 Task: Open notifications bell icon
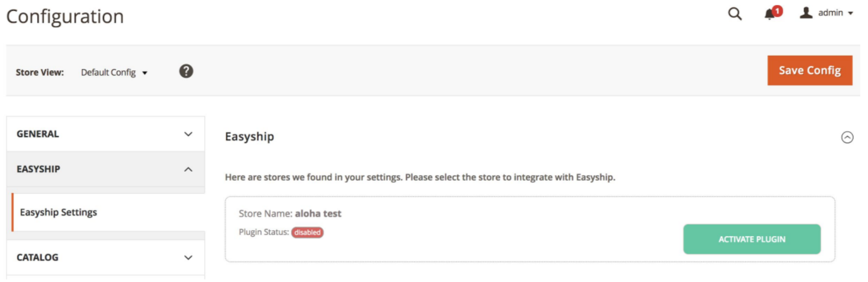click(769, 14)
